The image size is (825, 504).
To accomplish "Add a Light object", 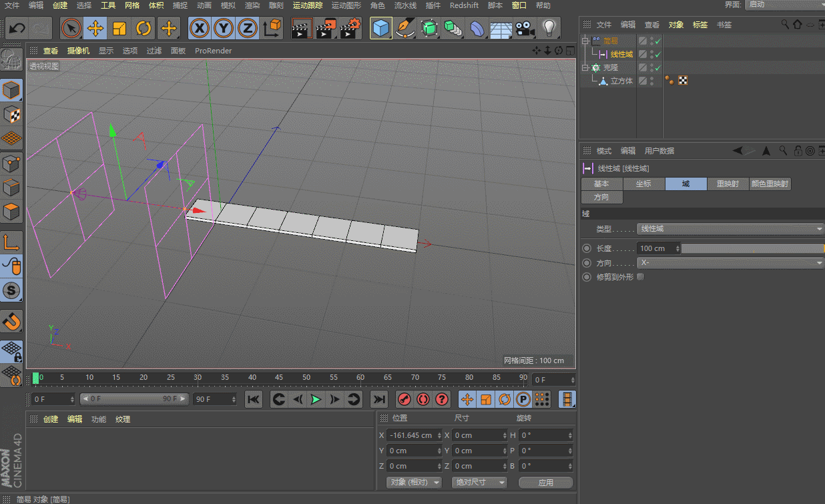I will pos(549,28).
